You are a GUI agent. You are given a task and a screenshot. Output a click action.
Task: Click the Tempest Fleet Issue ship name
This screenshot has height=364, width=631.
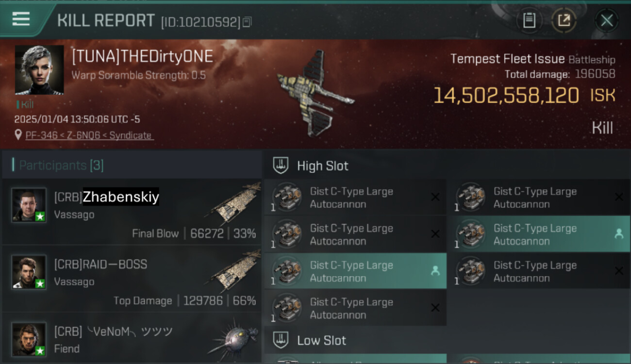pyautogui.click(x=507, y=59)
